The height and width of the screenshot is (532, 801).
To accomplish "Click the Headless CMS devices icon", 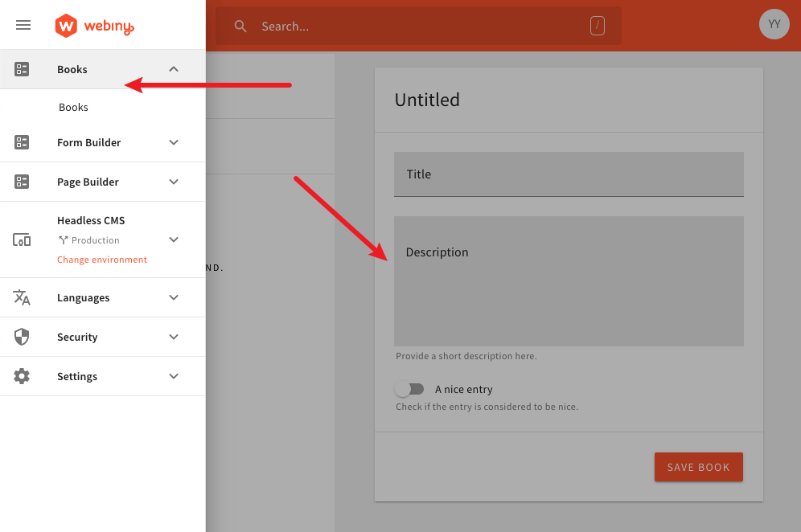I will (22, 239).
